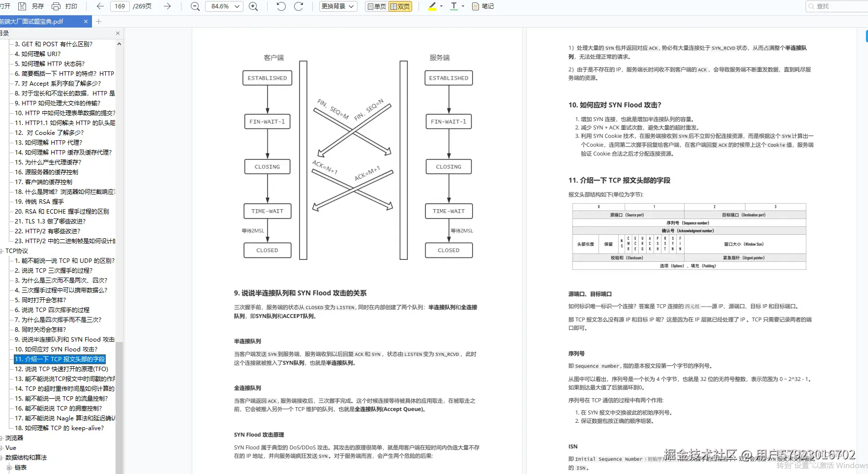This screenshot has height=474, width=868.
Task: Click the outline scroll-up arrow
Action: click(119, 44)
